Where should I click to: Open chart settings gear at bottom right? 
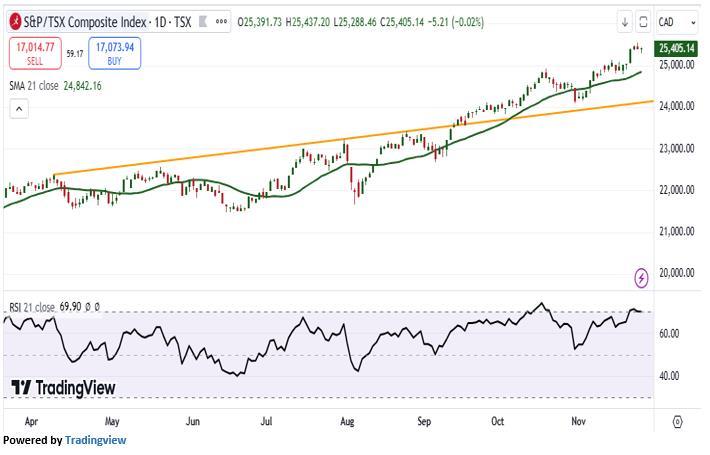[x=678, y=422]
